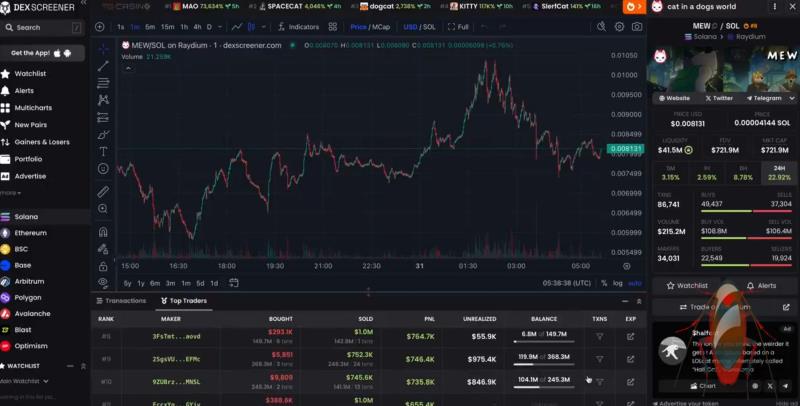Select the pattern drawing tool
This screenshot has width=800, height=406.
pos(103,100)
